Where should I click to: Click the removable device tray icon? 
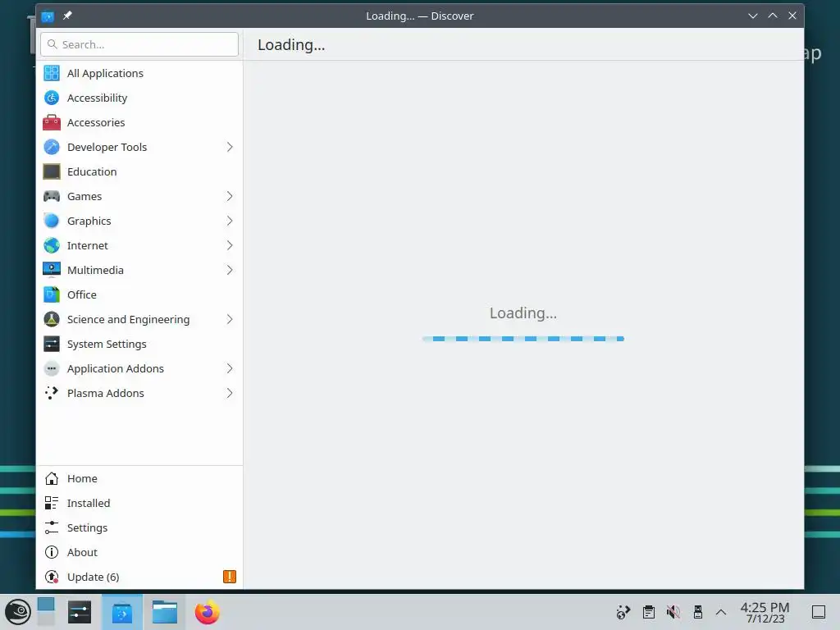(x=697, y=612)
